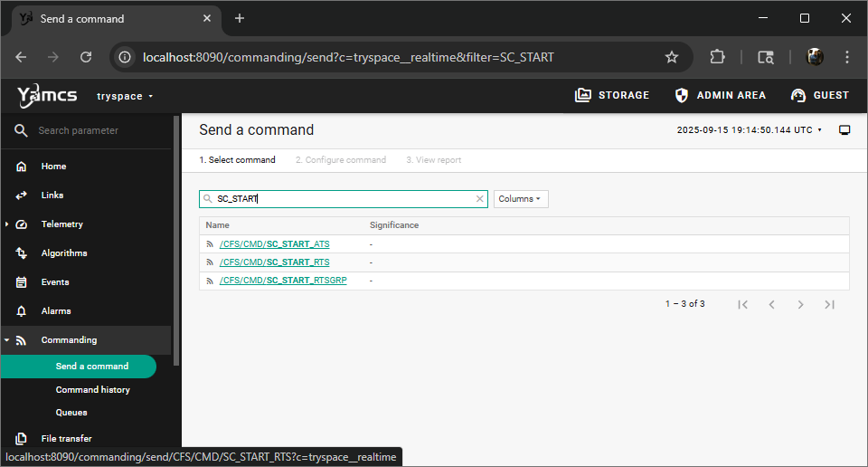The height and width of the screenshot is (467, 868).
Task: Open Queues sidebar item
Action: click(x=71, y=412)
